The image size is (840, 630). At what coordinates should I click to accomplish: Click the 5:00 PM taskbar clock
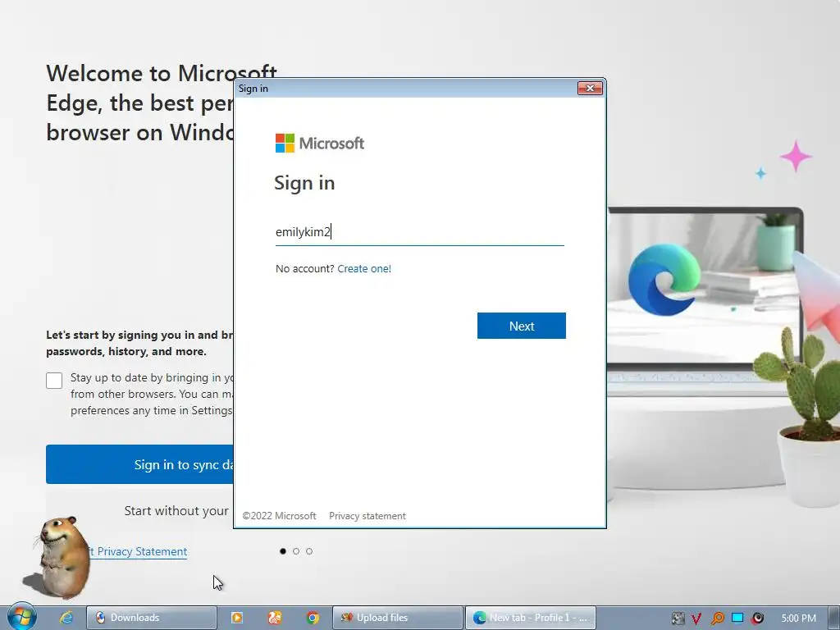point(798,619)
